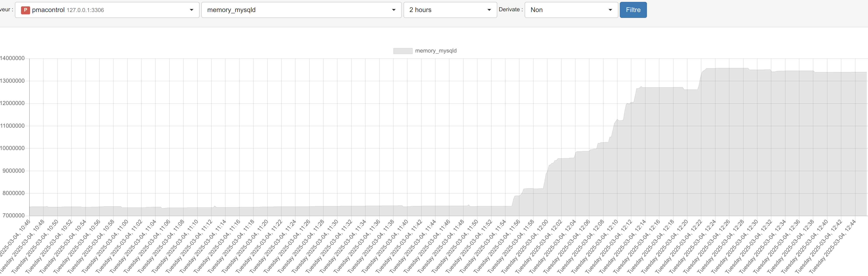Click the Derivate label text

(510, 10)
